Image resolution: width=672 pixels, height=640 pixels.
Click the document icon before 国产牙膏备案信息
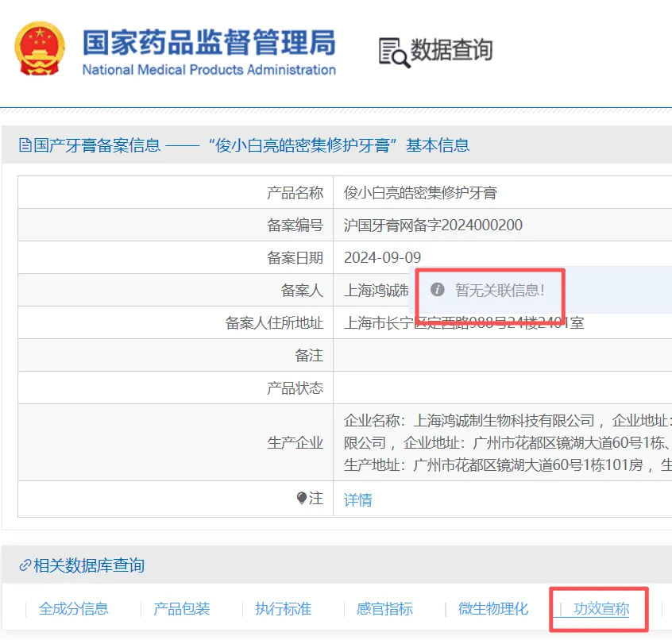(25, 145)
